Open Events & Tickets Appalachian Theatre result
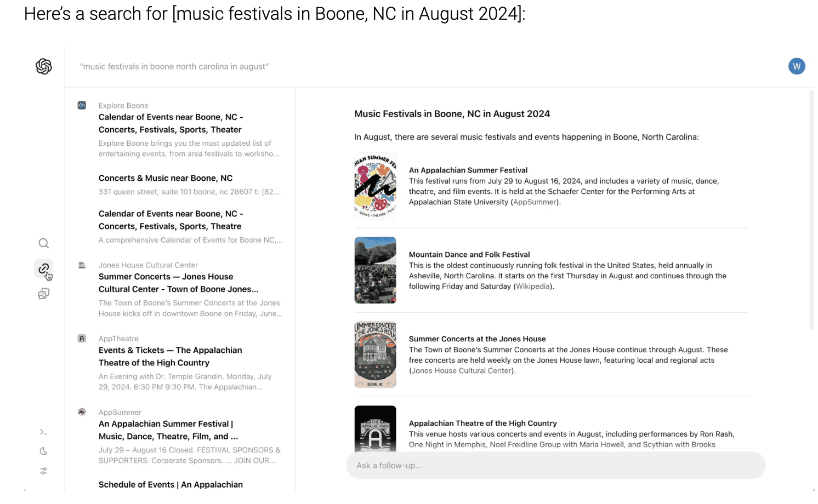Viewport: 818px width, 504px height. coord(171,357)
